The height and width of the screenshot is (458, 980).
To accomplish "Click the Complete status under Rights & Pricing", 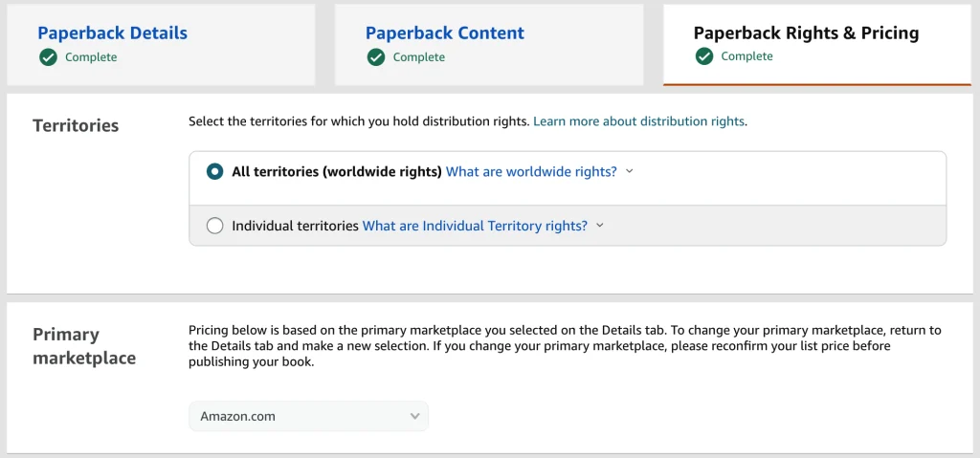I will 746,56.
